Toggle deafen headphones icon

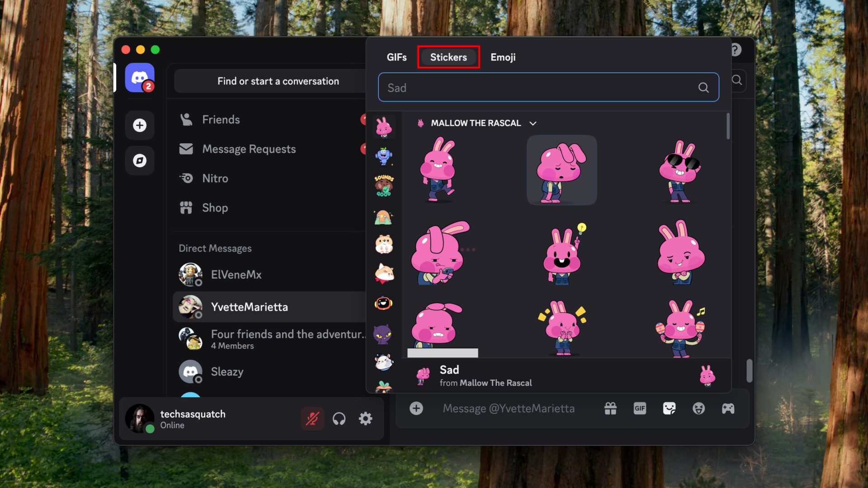tap(339, 419)
